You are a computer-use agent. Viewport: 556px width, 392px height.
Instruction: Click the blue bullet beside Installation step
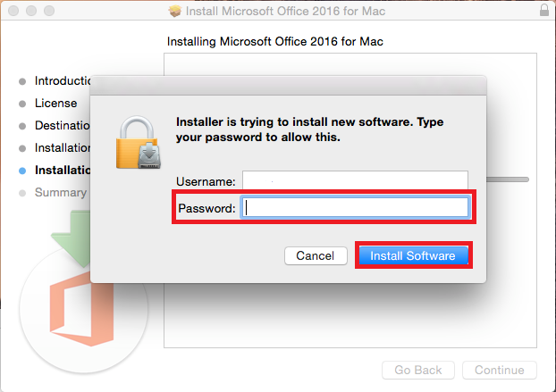click(x=22, y=171)
